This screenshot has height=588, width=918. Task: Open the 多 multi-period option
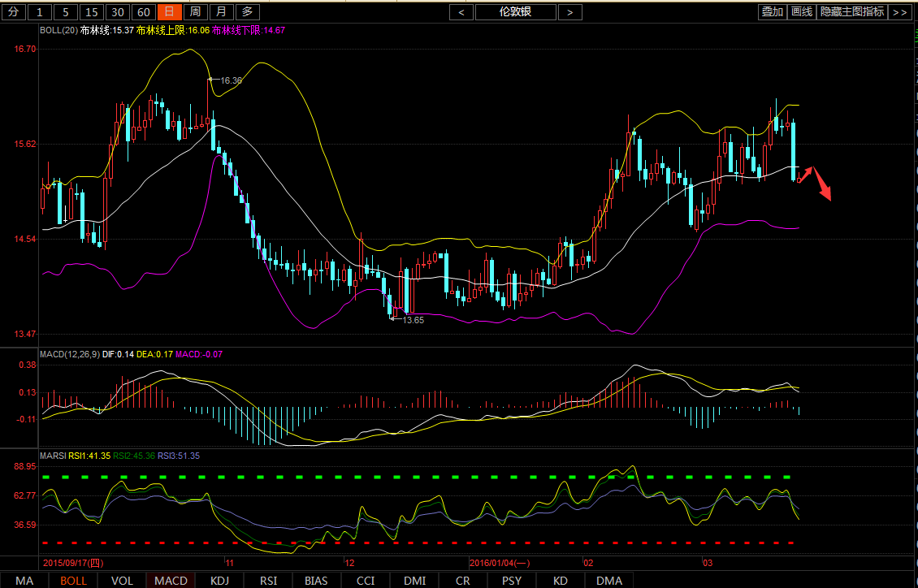tap(247, 12)
